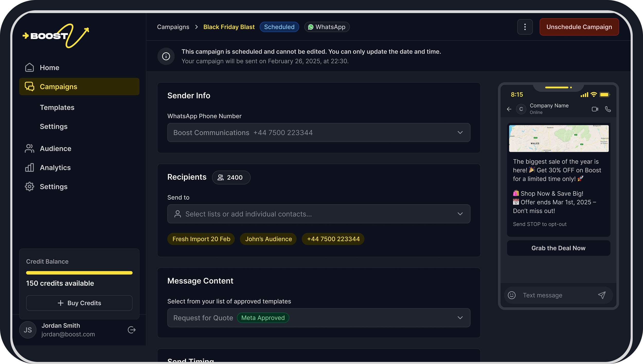643x364 pixels.
Task: Click the plus icon on Buy Credits
Action: tap(60, 303)
